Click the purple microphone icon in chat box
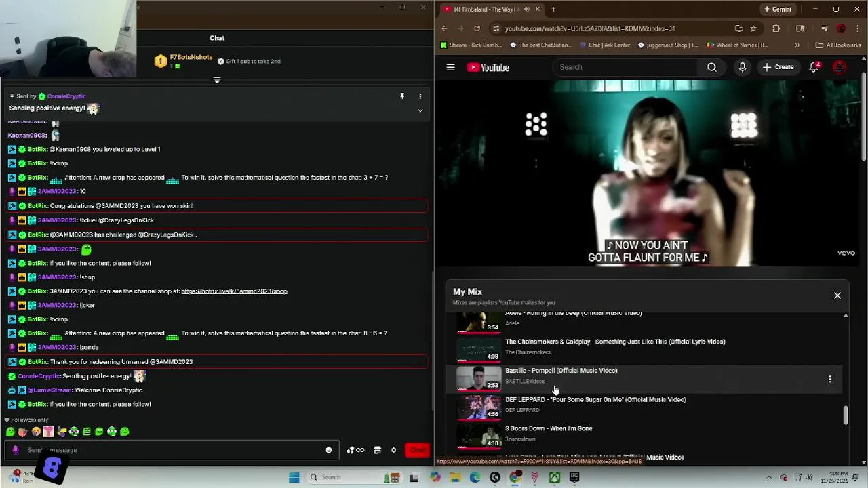The width and height of the screenshot is (868, 488). pyautogui.click(x=16, y=450)
